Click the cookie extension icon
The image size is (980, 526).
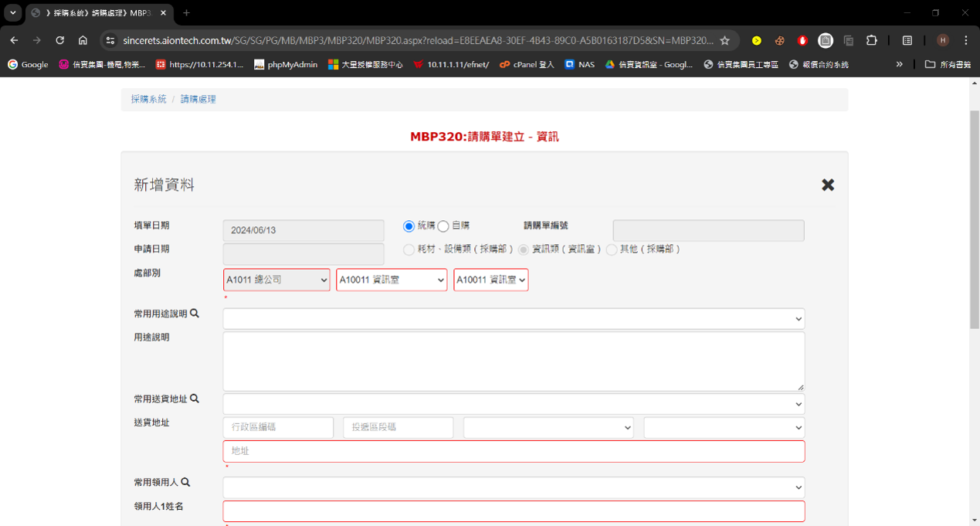click(x=779, y=40)
